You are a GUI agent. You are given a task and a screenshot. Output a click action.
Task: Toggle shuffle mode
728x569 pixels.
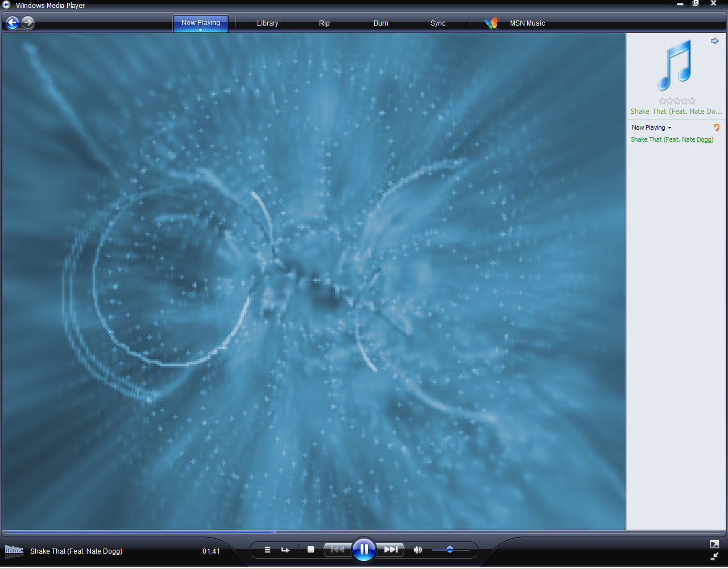tap(267, 550)
